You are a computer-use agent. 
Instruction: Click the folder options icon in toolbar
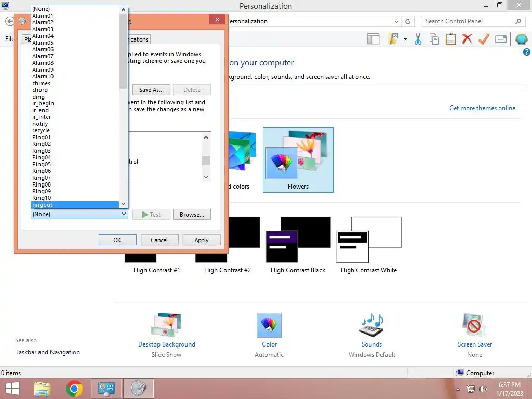point(393,39)
